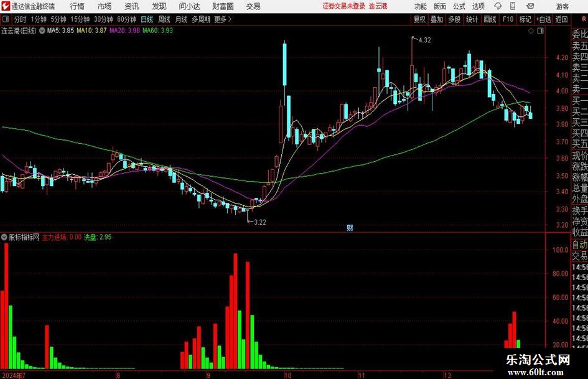Click the 3.22 low price label
This screenshot has width=588, height=379.
(x=260, y=222)
